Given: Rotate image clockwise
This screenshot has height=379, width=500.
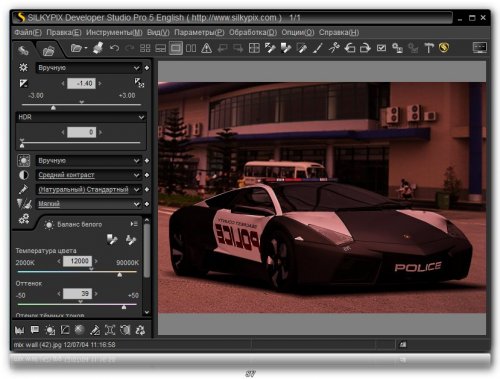Looking at the screenshot, I should coord(365,48).
